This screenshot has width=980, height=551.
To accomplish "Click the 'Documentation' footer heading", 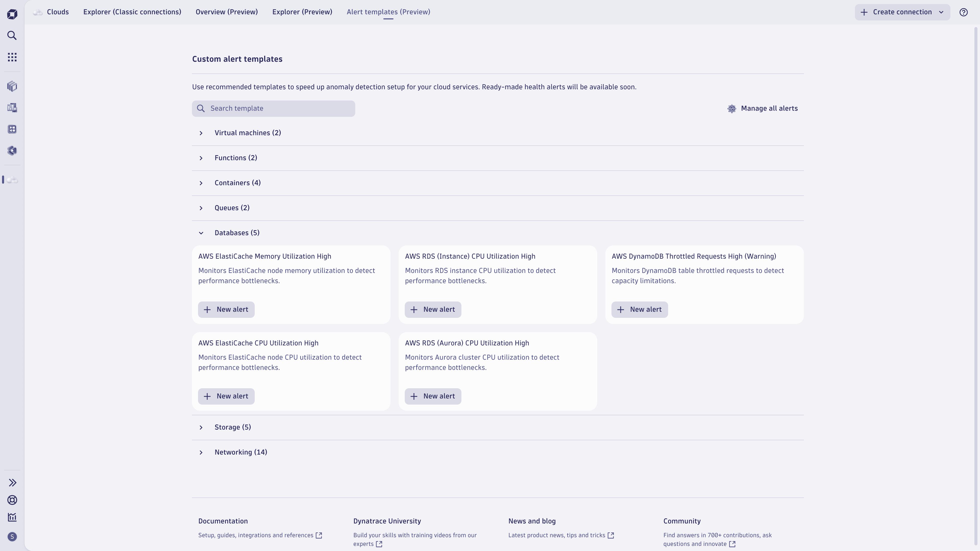I will tap(223, 521).
